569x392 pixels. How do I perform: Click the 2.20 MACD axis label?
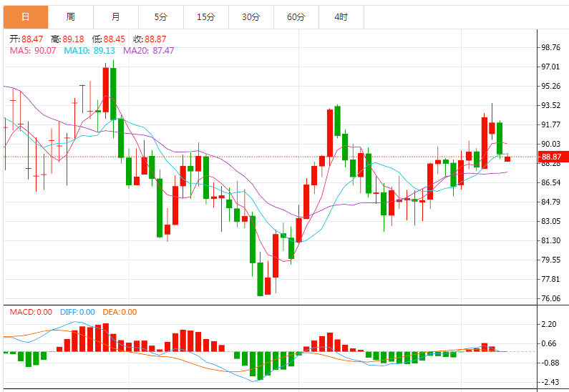pos(549,324)
